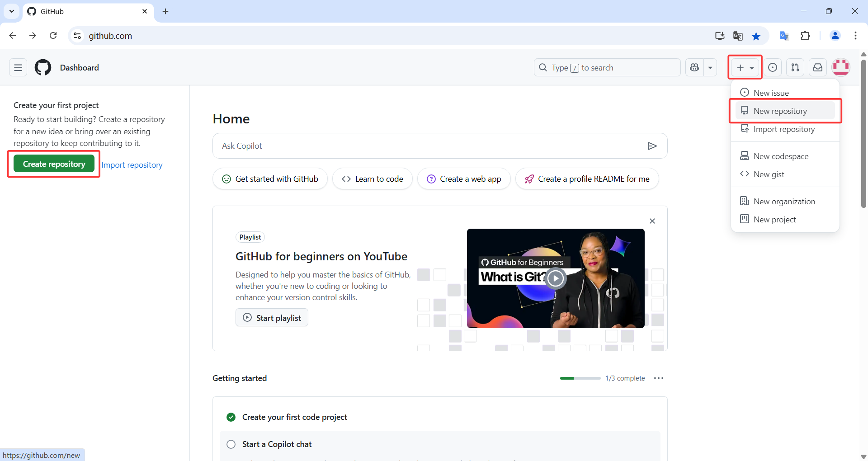Open a new browser tab
Screen dimensions: 868x461
(x=165, y=11)
